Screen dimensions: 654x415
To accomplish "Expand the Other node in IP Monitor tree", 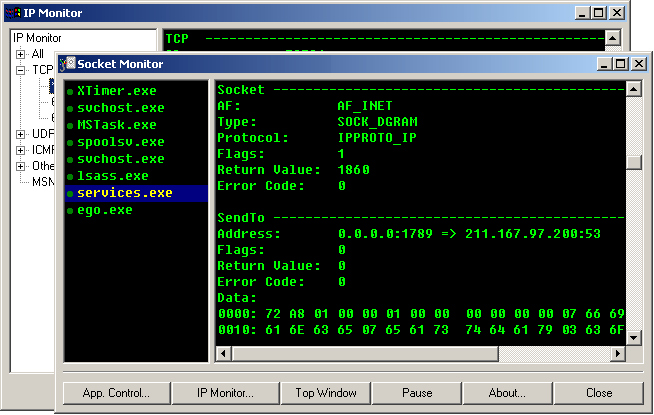I will tap(20, 166).
